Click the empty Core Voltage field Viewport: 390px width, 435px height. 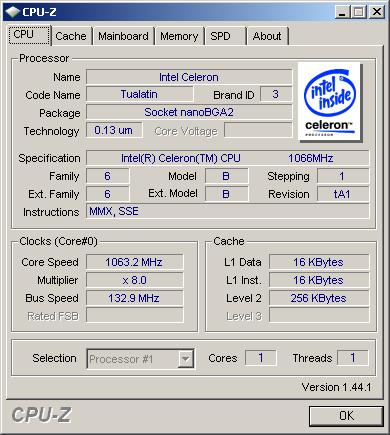coord(258,130)
